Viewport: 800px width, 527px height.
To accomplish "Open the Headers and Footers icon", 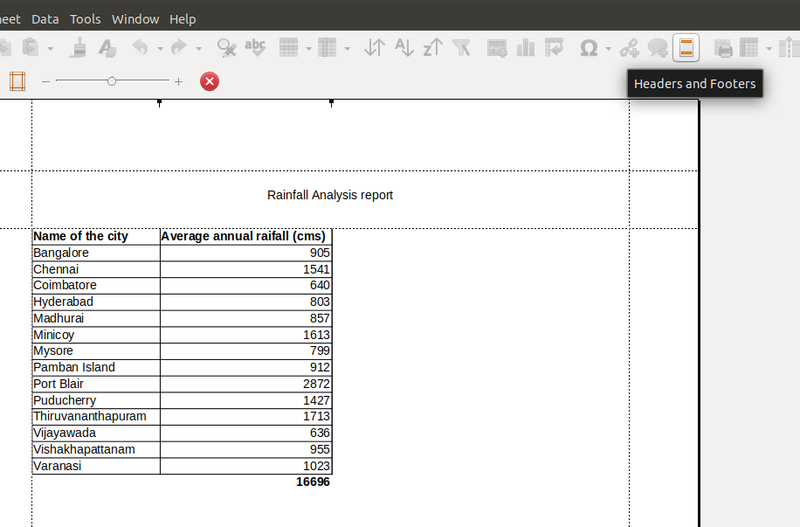I will (x=686, y=48).
